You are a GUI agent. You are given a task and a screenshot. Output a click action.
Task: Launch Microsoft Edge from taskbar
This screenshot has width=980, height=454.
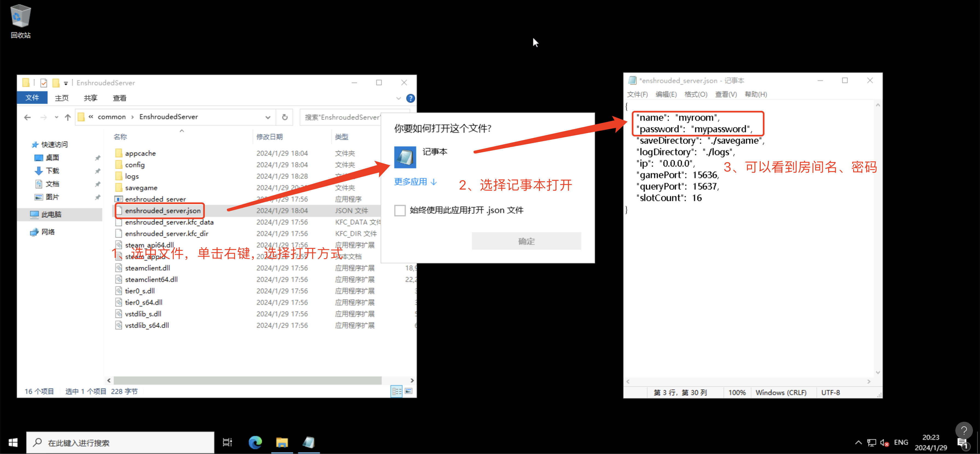pyautogui.click(x=255, y=443)
